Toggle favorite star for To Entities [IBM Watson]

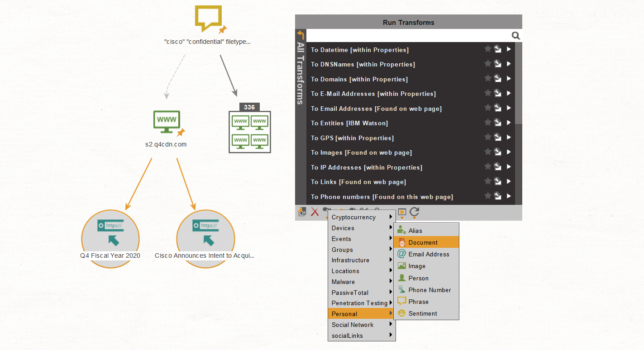click(487, 122)
